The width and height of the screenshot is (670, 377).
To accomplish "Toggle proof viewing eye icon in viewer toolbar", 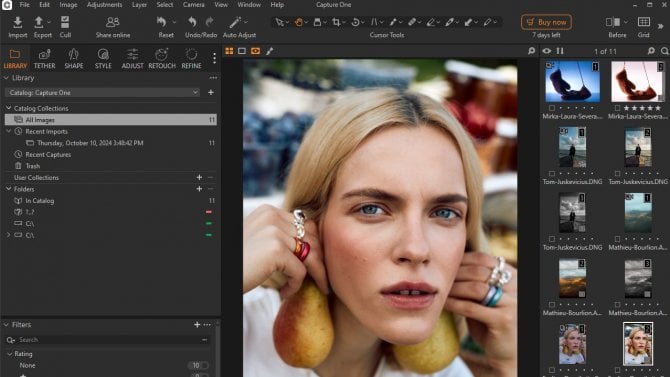I will pos(256,51).
